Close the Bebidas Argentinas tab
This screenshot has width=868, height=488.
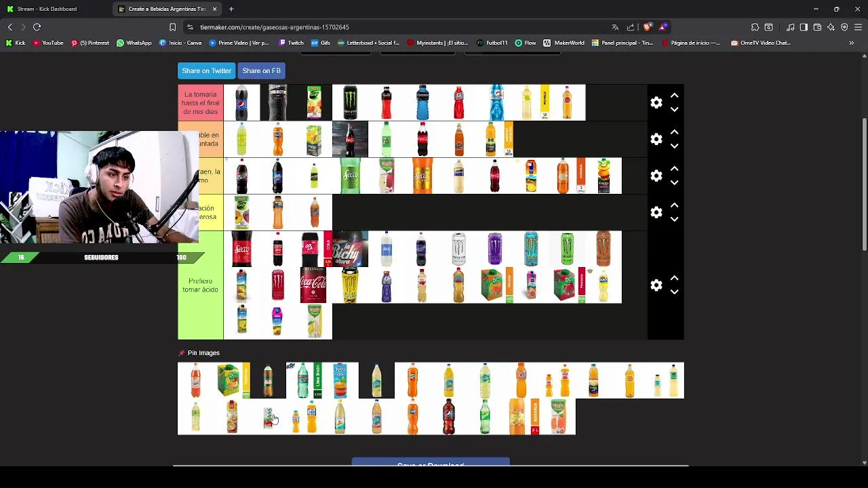[215, 9]
